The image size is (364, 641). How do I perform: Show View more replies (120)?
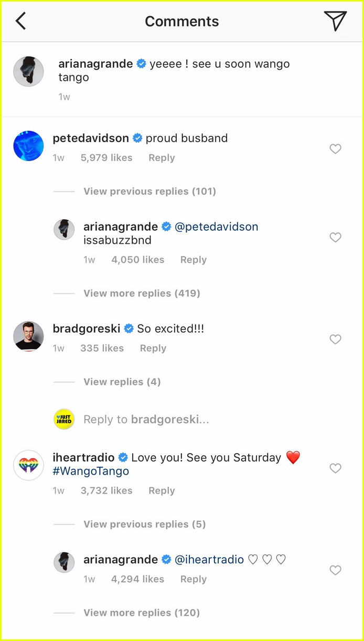[142, 613]
